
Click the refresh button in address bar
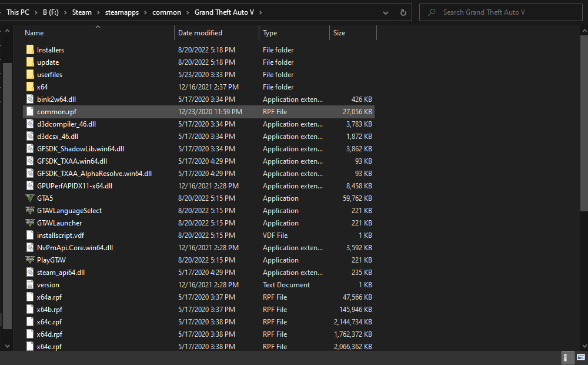click(x=403, y=12)
